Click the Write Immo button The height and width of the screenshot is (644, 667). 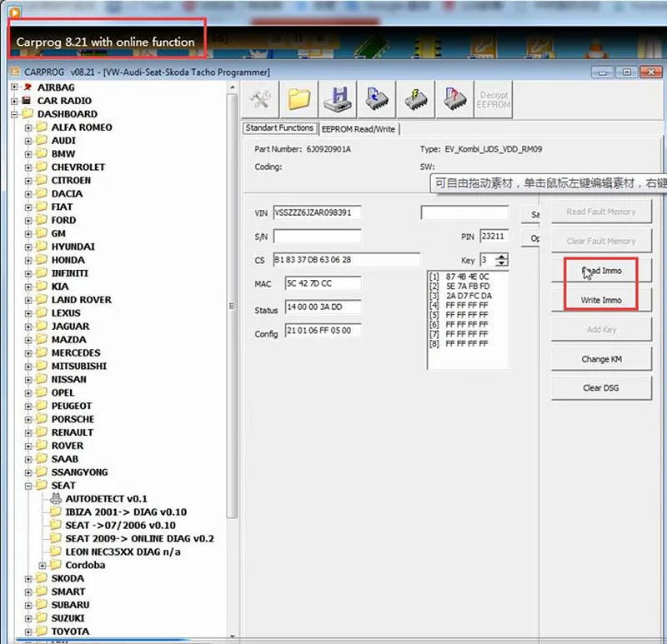click(x=601, y=300)
